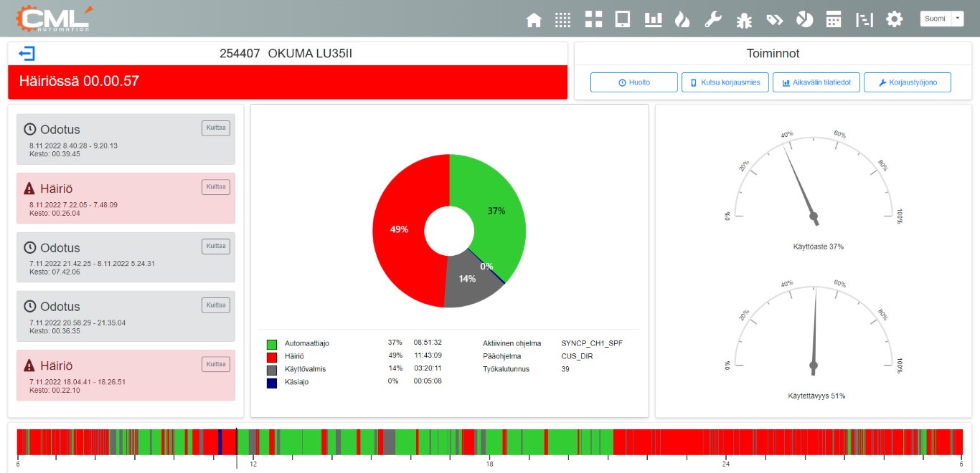Open the four-tile dashboard view
The width and height of the screenshot is (980, 473).
[593, 19]
